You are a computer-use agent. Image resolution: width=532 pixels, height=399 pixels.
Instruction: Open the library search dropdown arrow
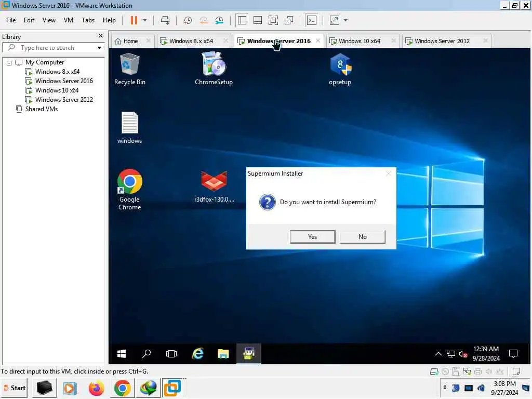coord(99,48)
